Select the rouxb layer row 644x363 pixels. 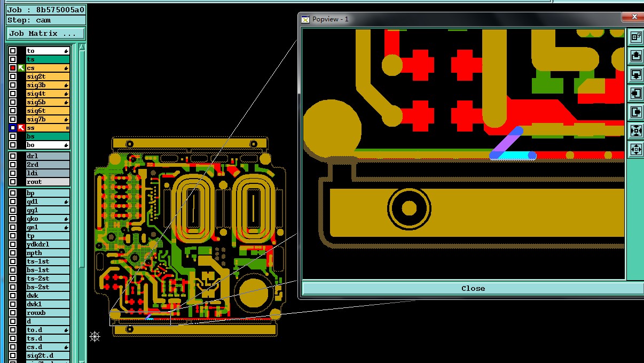point(48,313)
